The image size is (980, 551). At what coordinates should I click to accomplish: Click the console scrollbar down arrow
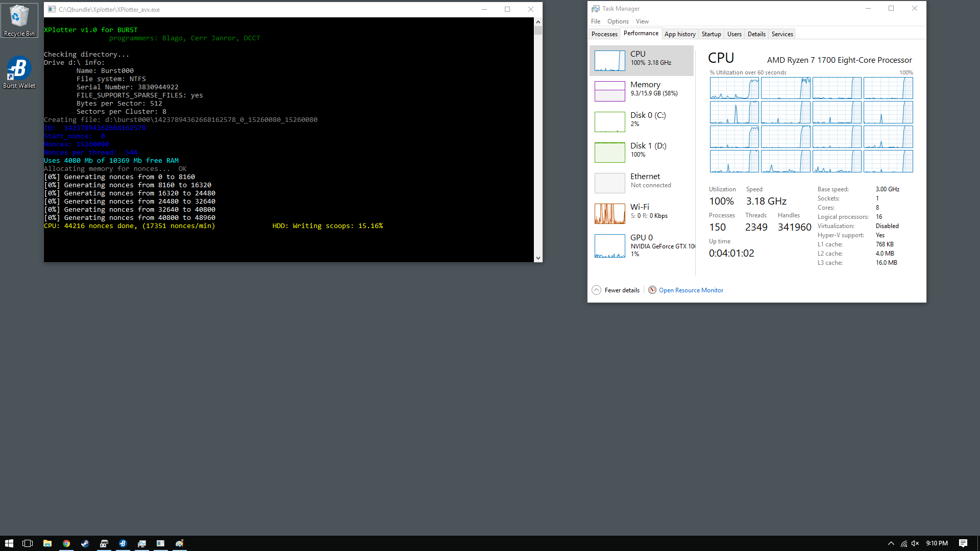538,258
